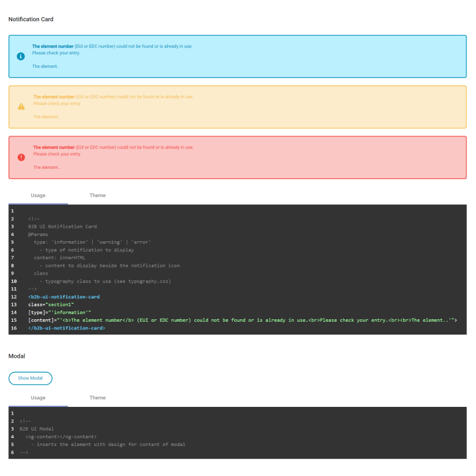Click the closing b2b-ui-notification-card tag on line 16
The height and width of the screenshot is (476, 476).
(x=67, y=328)
